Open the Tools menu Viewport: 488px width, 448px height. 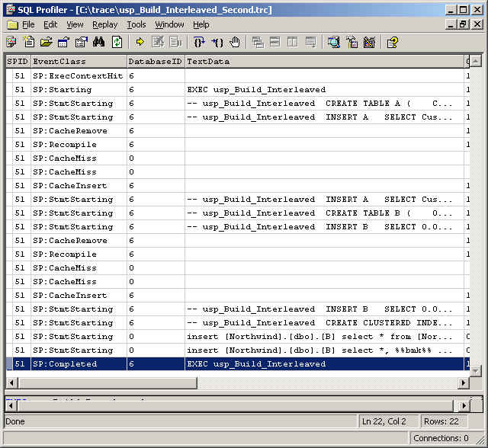coord(136,24)
